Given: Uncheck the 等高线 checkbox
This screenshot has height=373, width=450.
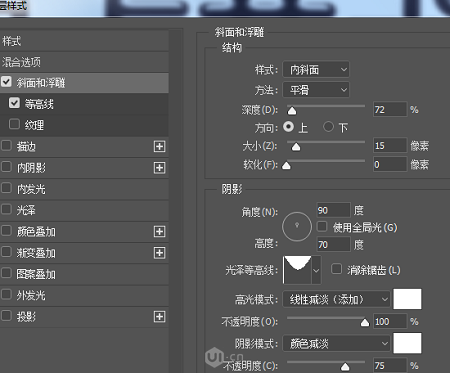Looking at the screenshot, I should pyautogui.click(x=14, y=103).
